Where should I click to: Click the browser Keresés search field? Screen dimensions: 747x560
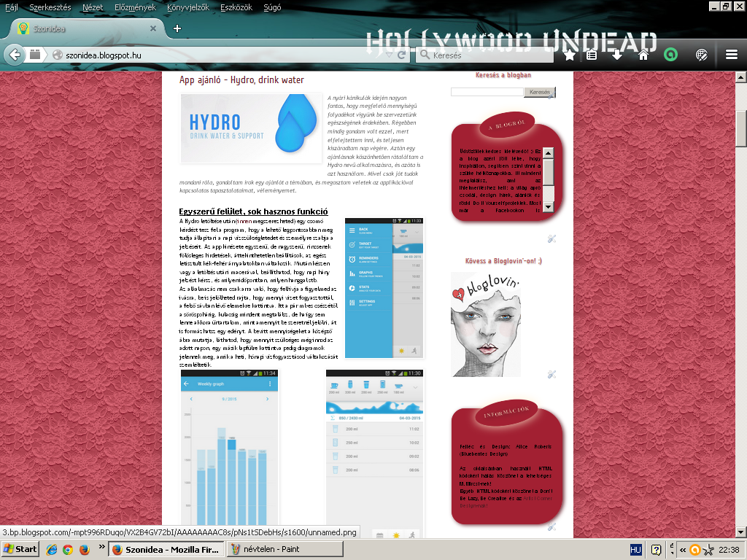pos(485,55)
